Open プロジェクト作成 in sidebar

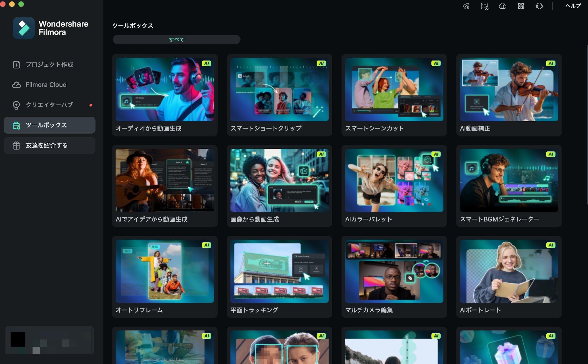[50, 64]
